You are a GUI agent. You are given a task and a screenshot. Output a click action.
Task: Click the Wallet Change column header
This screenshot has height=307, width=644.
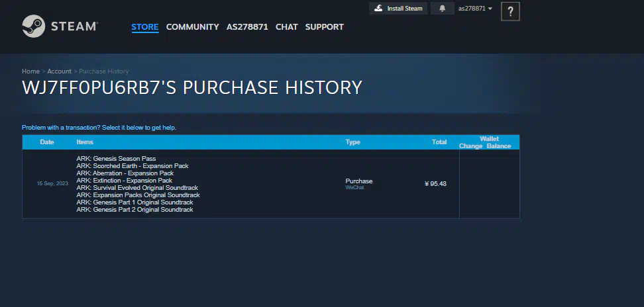[x=470, y=146]
